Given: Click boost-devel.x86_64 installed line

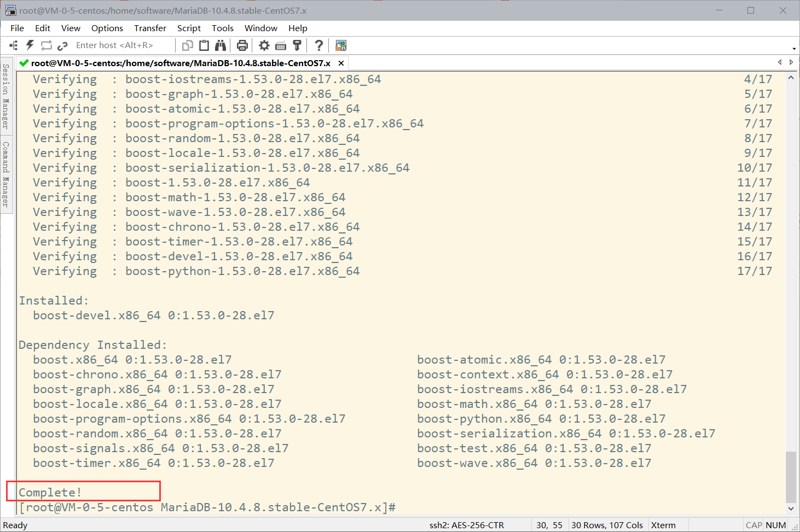Looking at the screenshot, I should tap(154, 315).
